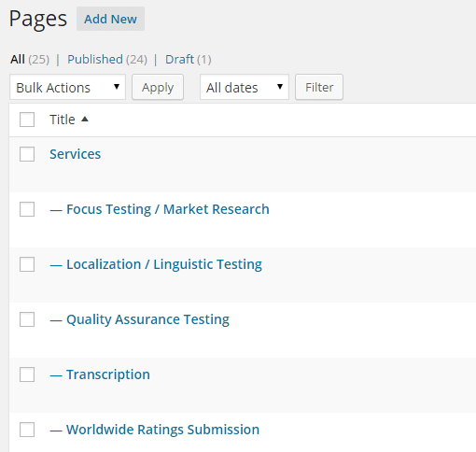Open Worldwide Ratings Submission page
The image size is (476, 452).
point(163,430)
